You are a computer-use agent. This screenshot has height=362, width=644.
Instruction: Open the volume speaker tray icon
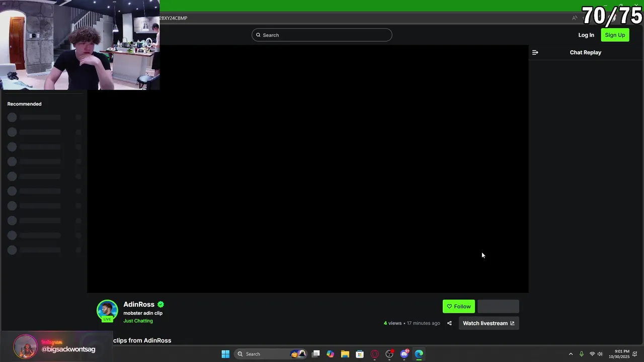pos(600,354)
